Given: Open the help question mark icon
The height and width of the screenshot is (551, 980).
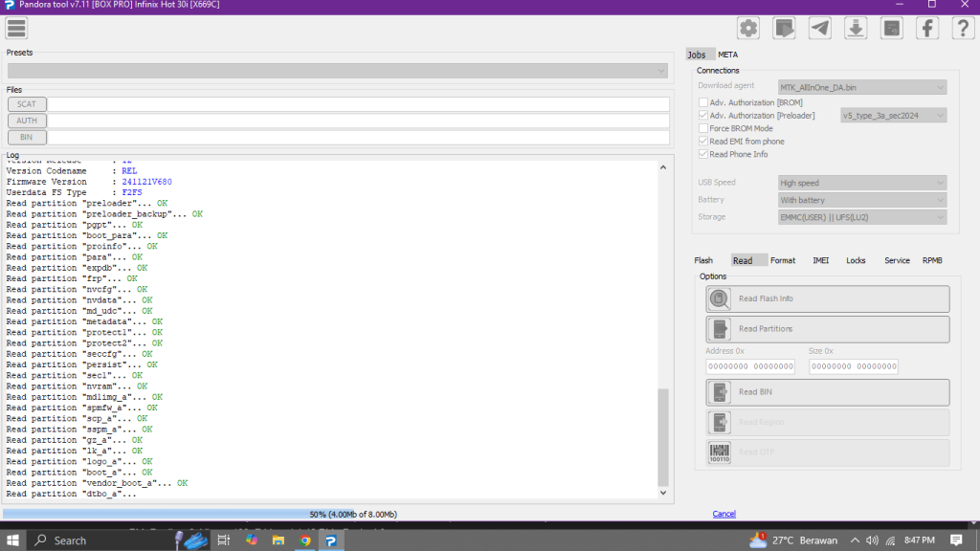Looking at the screenshot, I should tap(963, 28).
